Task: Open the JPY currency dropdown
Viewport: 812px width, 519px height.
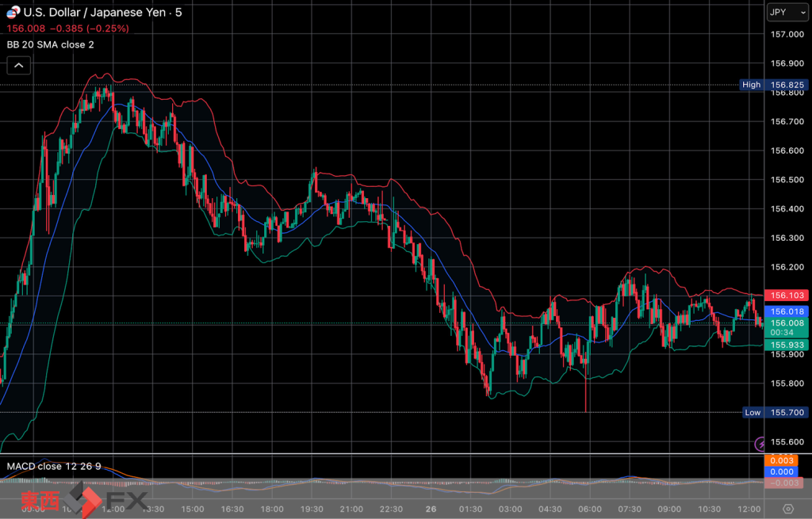Action: (787, 12)
